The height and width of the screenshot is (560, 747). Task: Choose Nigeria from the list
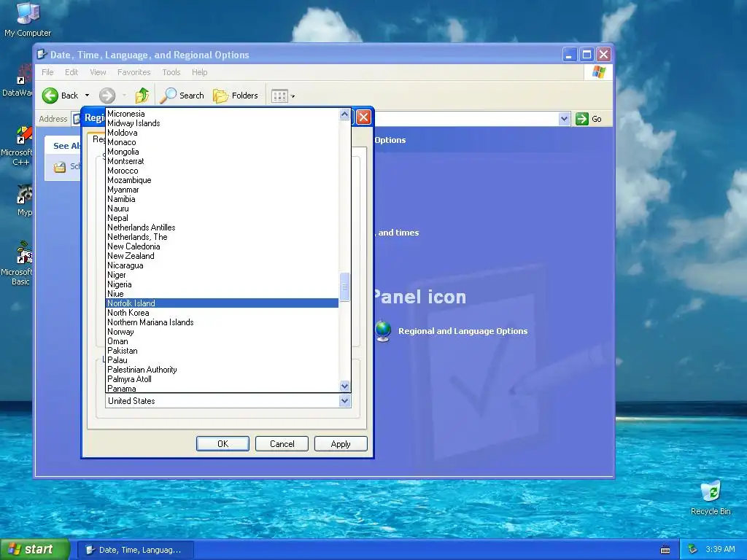click(x=222, y=284)
